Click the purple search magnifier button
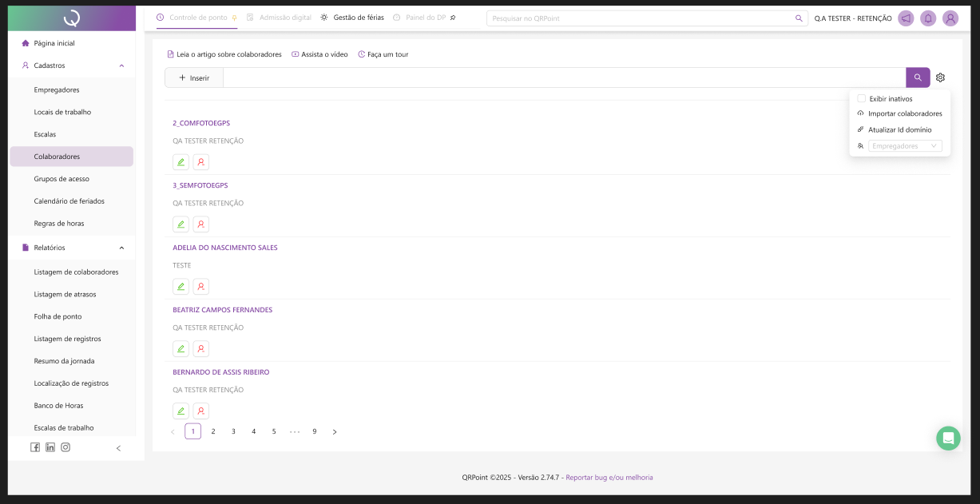This screenshot has width=980, height=504. (x=918, y=77)
